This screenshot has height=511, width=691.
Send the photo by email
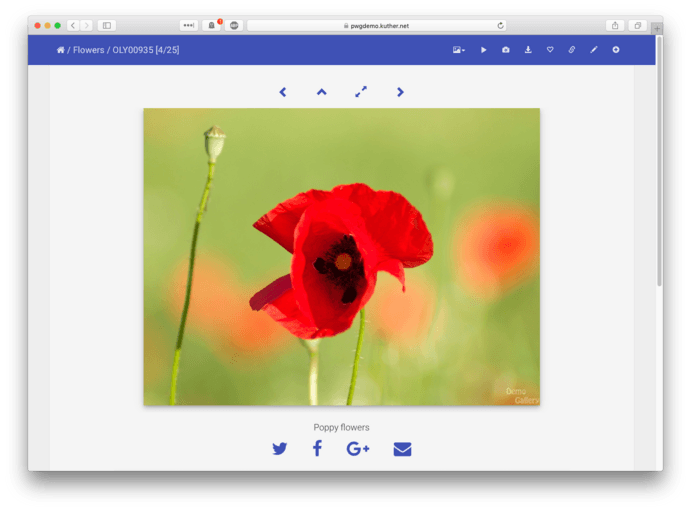[402, 449]
